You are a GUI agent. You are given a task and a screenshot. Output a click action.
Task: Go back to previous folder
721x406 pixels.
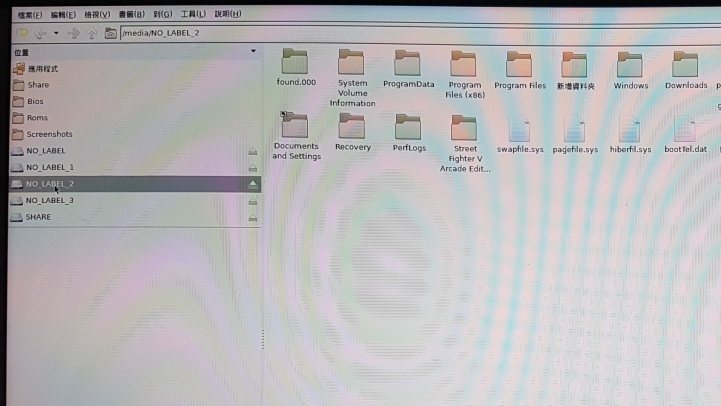40,33
